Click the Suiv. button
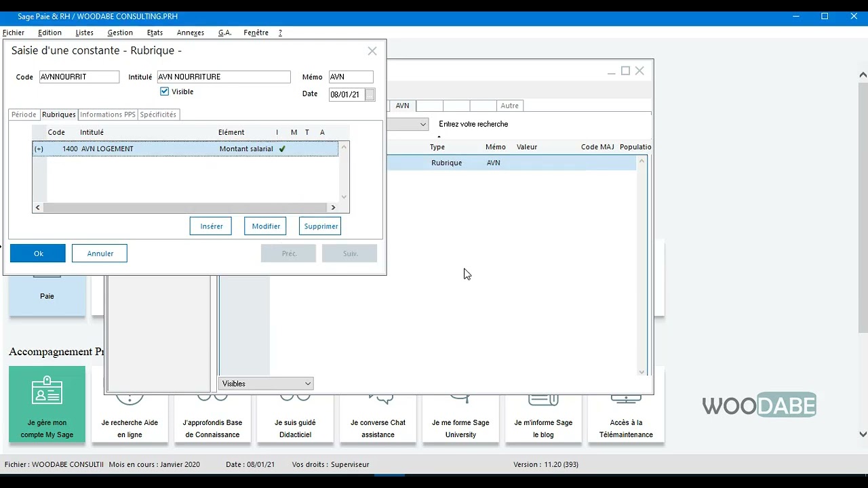Screen dimensions: 868x488 point(350,253)
